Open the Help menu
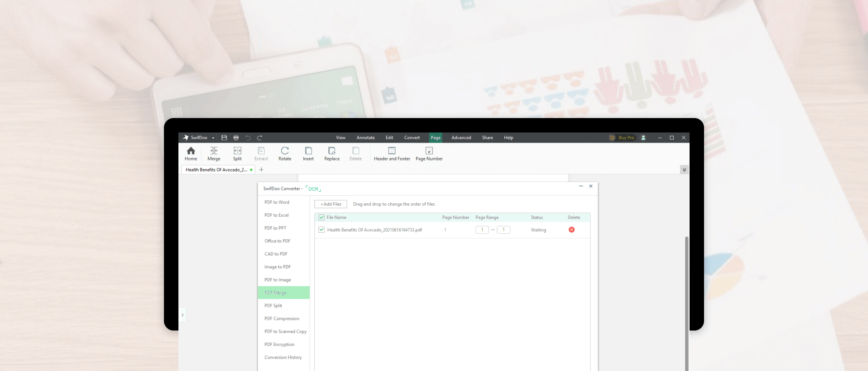Image resolution: width=868 pixels, height=371 pixels. tap(509, 138)
